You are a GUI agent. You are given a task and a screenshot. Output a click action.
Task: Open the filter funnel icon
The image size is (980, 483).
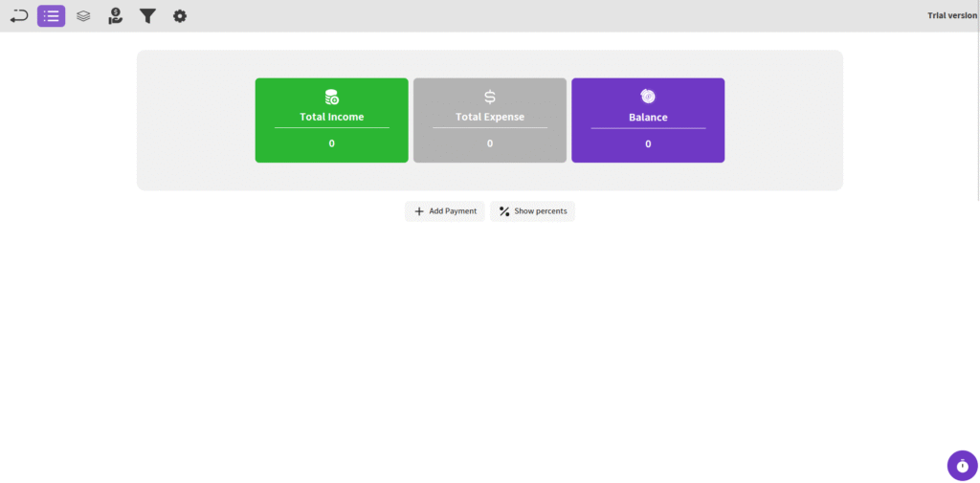coord(147,15)
